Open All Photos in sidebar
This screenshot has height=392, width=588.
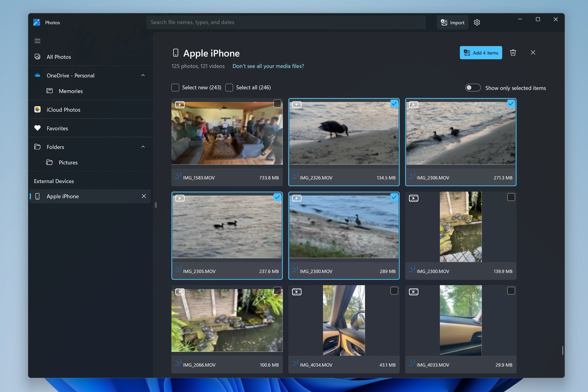59,56
